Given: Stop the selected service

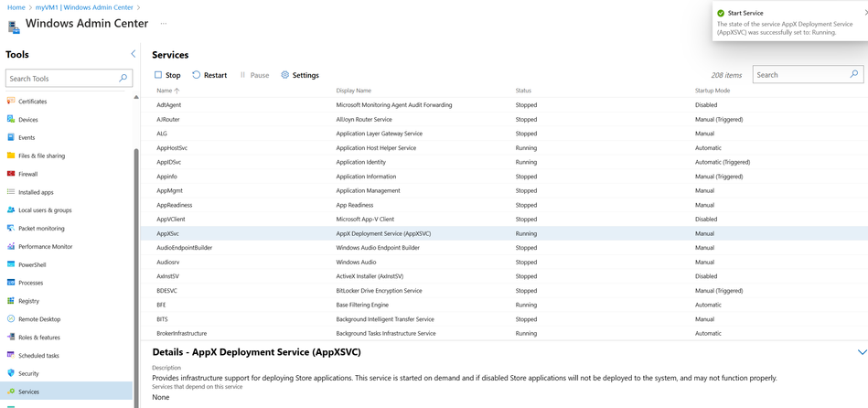Looking at the screenshot, I should (167, 75).
